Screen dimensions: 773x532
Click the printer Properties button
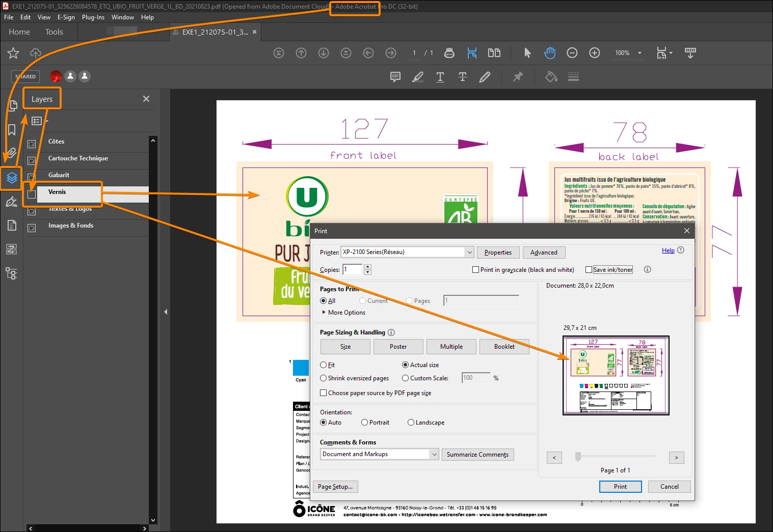pos(498,253)
